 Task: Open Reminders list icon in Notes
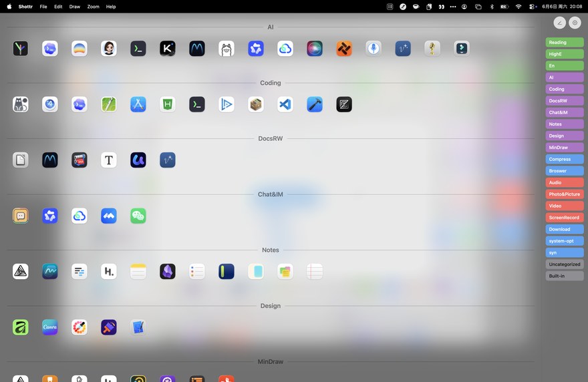click(x=197, y=271)
